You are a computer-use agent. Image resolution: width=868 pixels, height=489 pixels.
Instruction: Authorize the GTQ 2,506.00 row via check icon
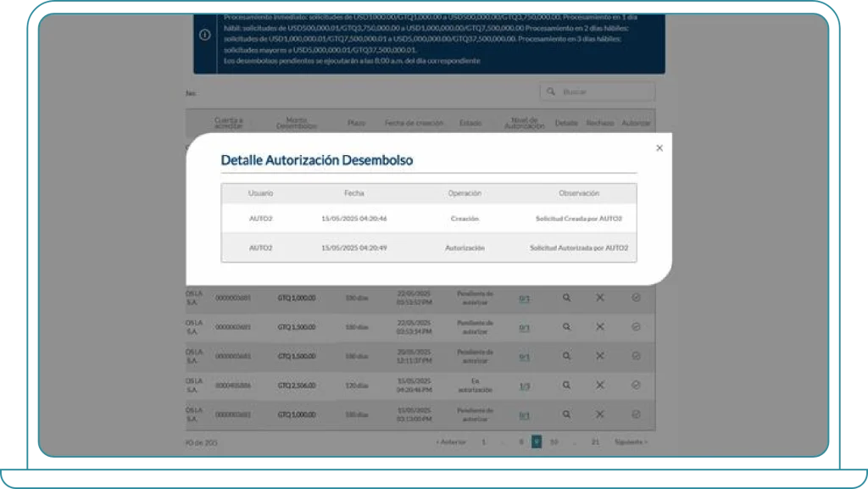pos(636,385)
